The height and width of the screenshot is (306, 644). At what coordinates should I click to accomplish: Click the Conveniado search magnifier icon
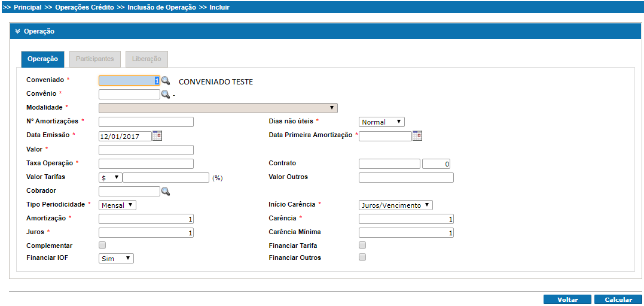pos(166,81)
